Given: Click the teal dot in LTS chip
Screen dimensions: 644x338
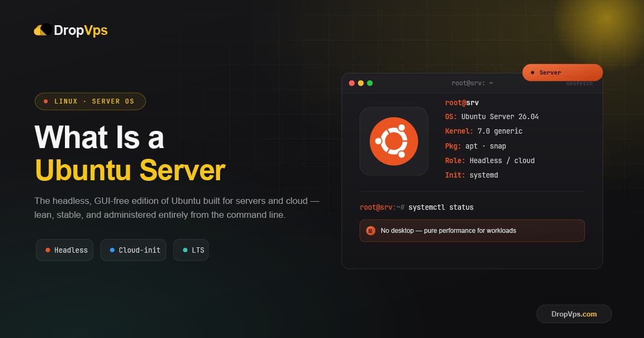Looking at the screenshot, I should click(x=185, y=250).
